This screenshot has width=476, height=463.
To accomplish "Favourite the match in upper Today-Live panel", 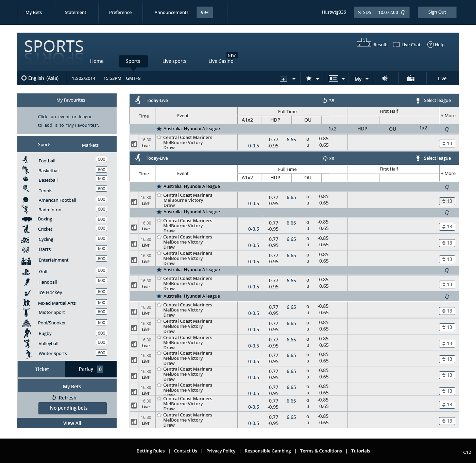I will point(159,137).
